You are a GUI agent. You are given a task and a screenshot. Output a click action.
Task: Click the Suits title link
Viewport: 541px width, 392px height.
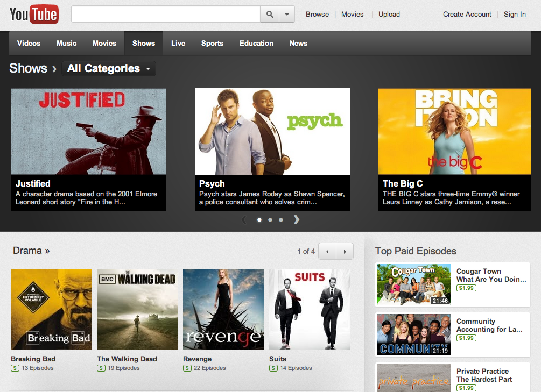(x=278, y=359)
